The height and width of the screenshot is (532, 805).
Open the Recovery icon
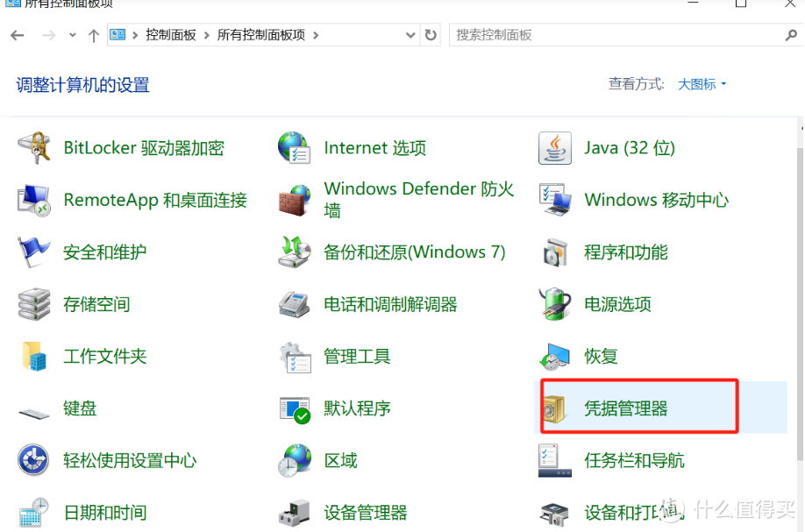click(x=554, y=356)
